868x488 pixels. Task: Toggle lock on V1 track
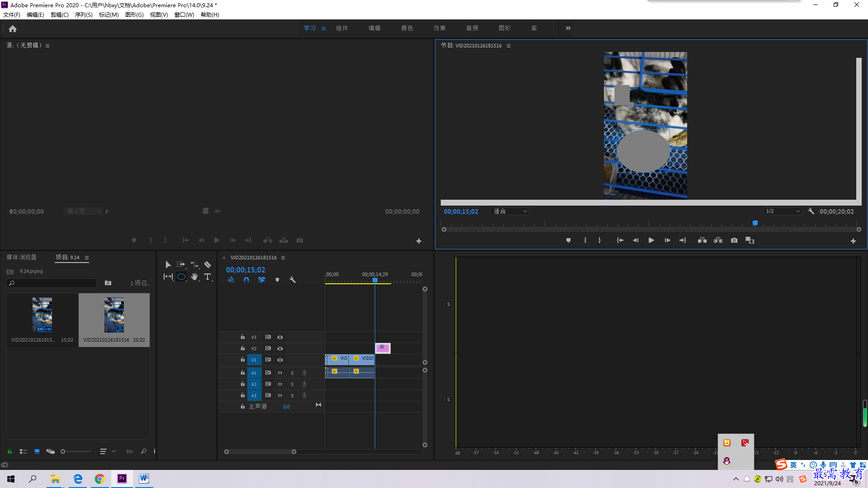pyautogui.click(x=242, y=360)
